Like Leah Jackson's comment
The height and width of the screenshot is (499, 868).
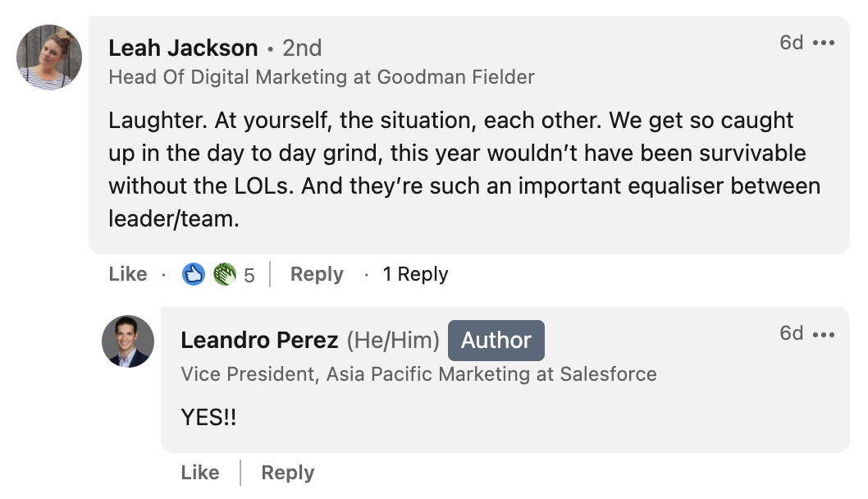127,274
